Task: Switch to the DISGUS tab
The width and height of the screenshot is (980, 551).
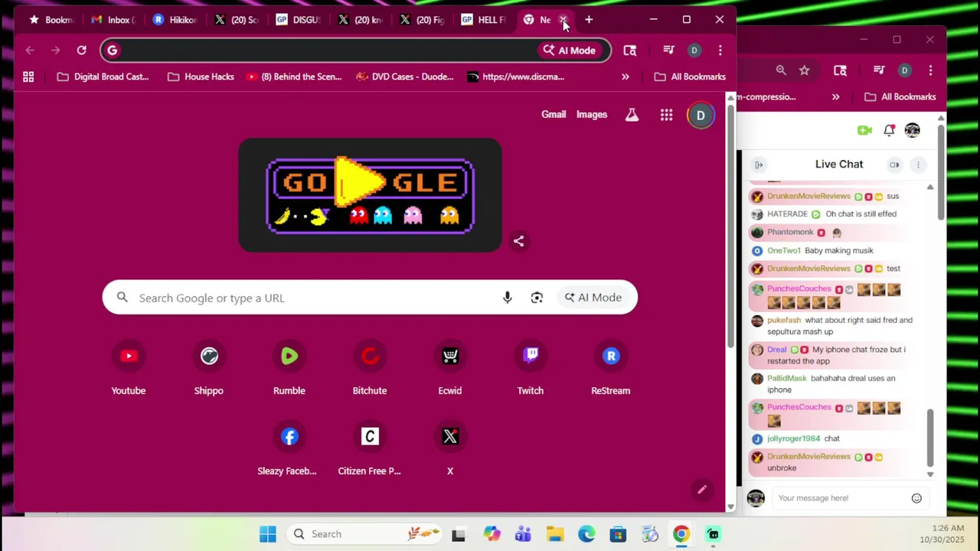Action: 299,20
